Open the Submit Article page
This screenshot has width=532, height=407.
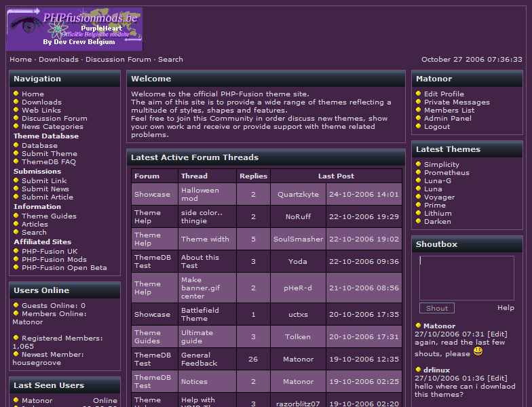click(x=47, y=197)
